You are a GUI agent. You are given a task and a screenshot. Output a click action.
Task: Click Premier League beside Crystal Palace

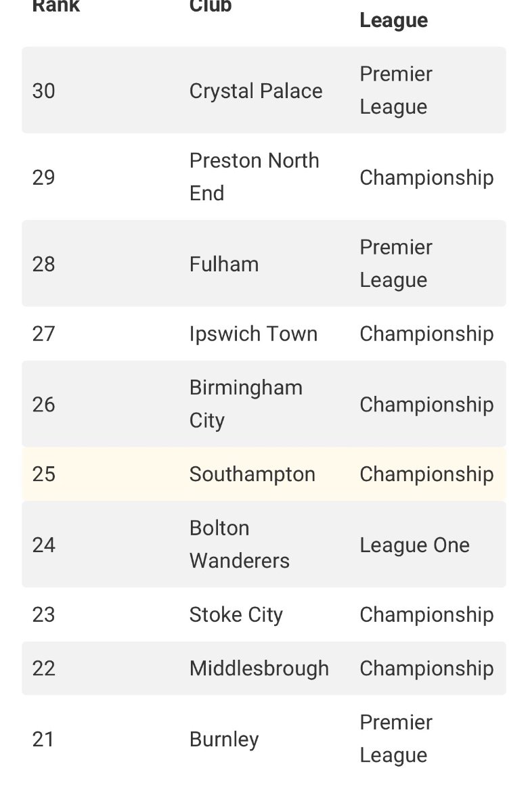click(396, 91)
